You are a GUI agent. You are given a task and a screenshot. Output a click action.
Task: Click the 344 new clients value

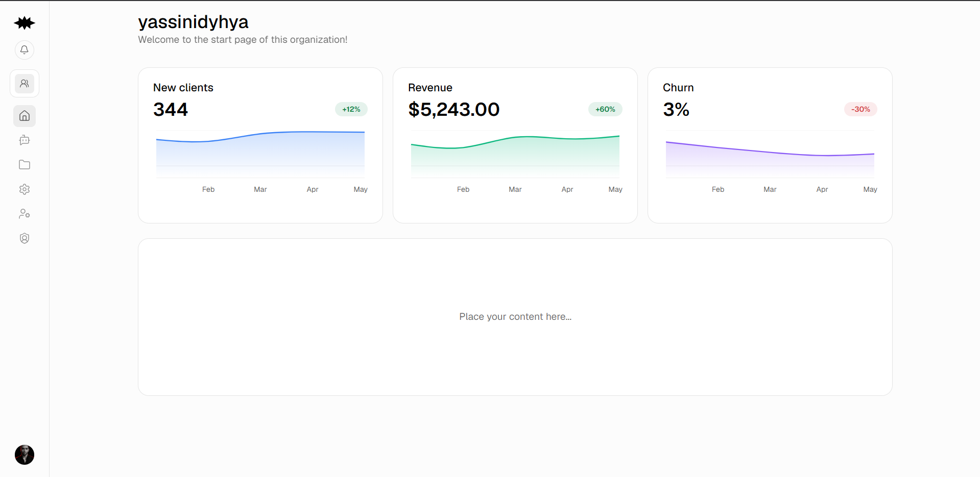(171, 109)
